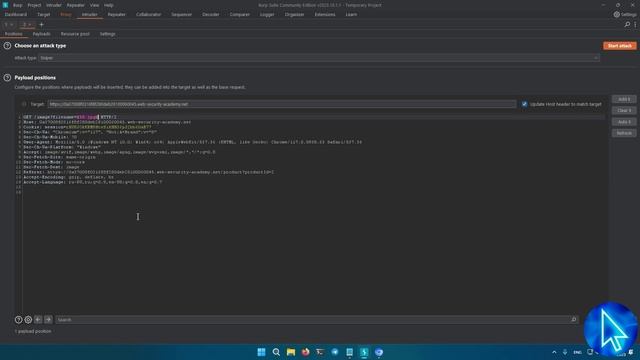Click the ENG language indicator in tray
Screen dimensions: 640x360
pyautogui.click(x=577, y=352)
